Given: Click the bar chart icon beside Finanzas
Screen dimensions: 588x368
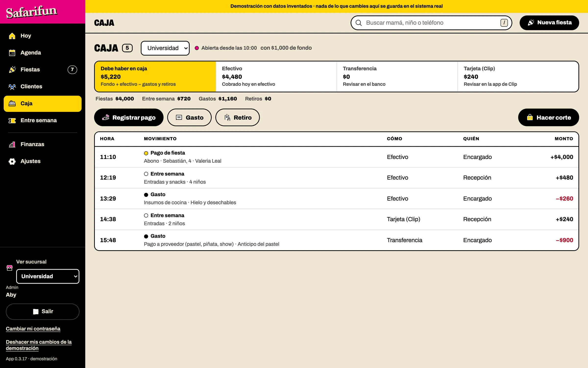Looking at the screenshot, I should click(12, 144).
